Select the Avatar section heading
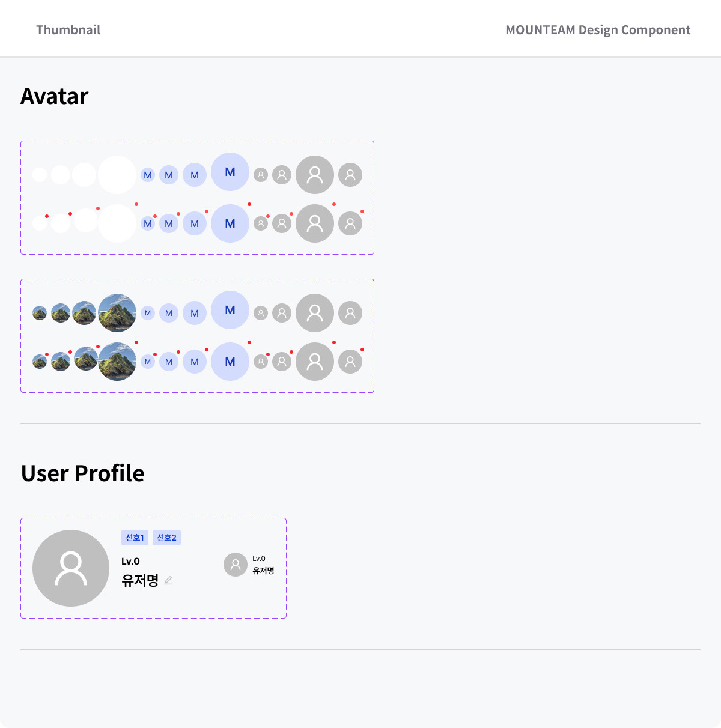The image size is (721, 728). pos(55,96)
